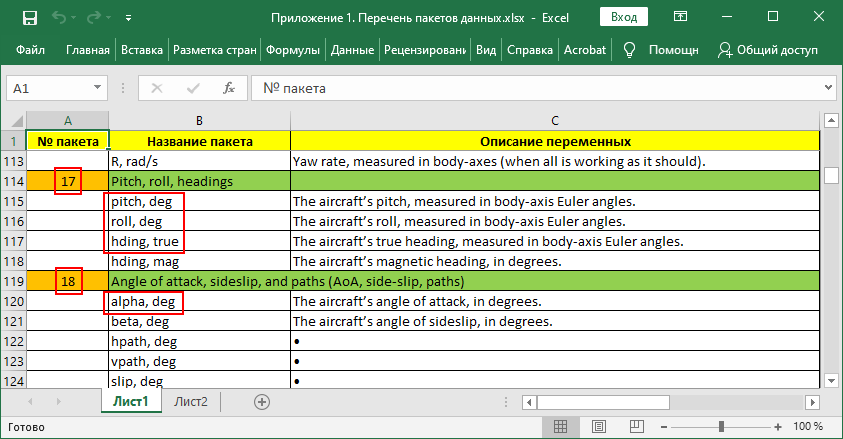The image size is (843, 439).
Task: Select cell containing alpha, deg
Action: click(x=145, y=301)
